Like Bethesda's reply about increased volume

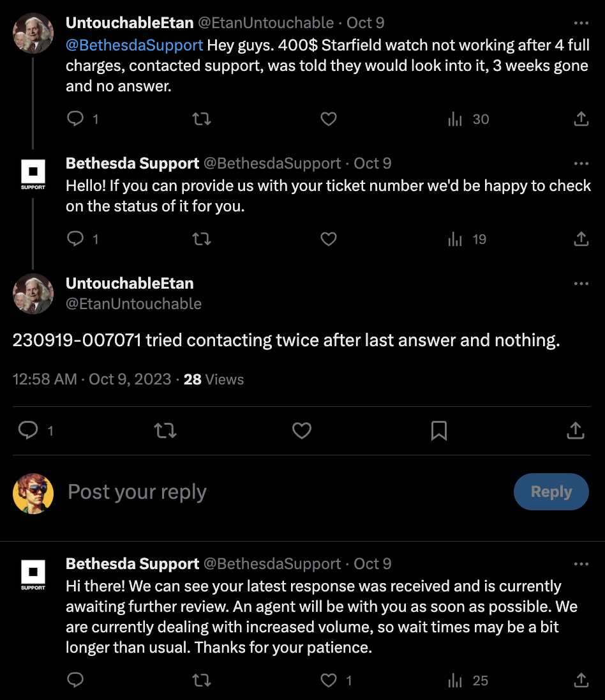(329, 680)
